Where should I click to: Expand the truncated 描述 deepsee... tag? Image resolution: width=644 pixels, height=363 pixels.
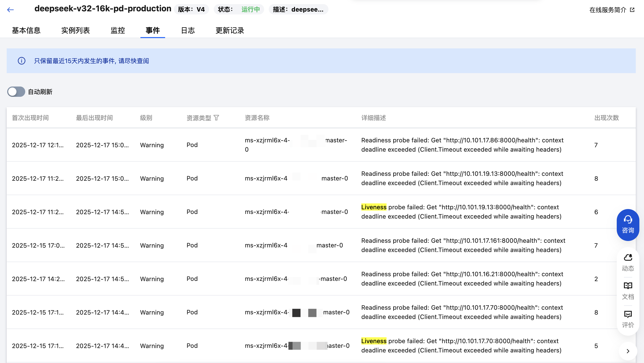pos(298,10)
